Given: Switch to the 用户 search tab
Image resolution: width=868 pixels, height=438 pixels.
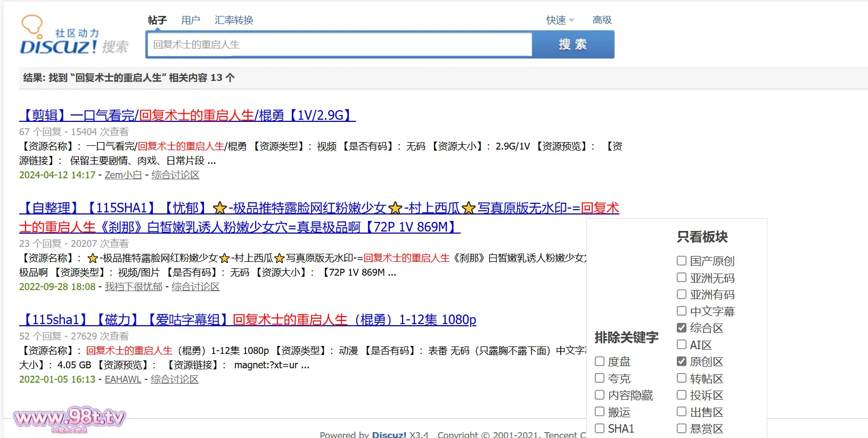Looking at the screenshot, I should 191,20.
